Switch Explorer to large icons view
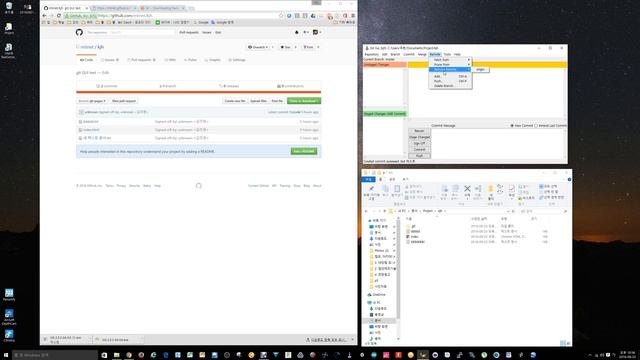The width and height of the screenshot is (640, 360). tap(568, 343)
